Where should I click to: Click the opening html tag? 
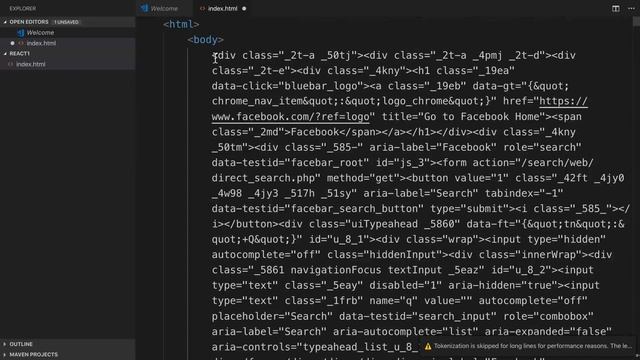[181, 24]
